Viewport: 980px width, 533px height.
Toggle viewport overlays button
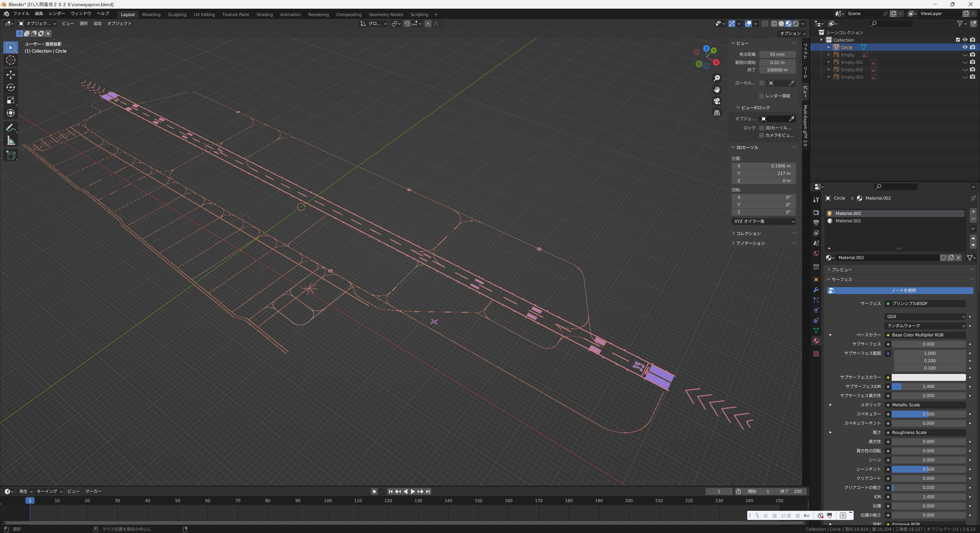pyautogui.click(x=748, y=23)
